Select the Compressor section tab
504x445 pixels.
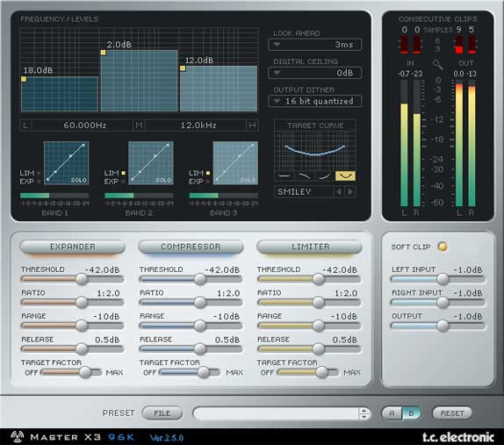pos(191,247)
